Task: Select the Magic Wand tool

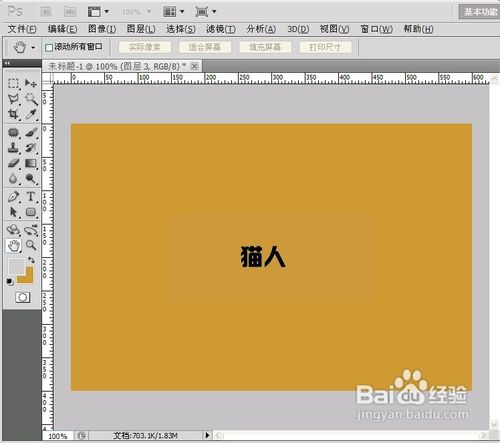Action: pyautogui.click(x=31, y=99)
